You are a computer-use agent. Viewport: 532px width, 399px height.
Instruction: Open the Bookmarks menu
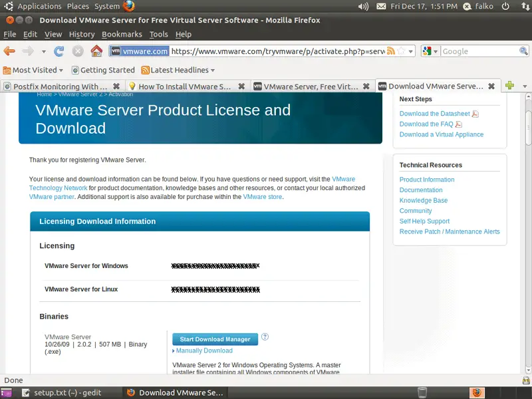122,35
